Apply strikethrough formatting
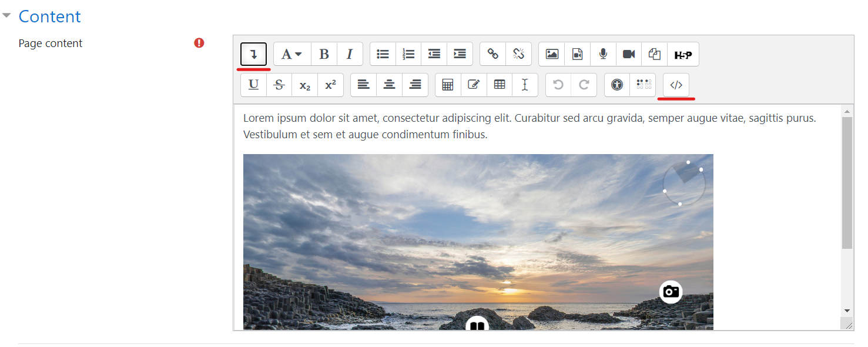The height and width of the screenshot is (347, 868). tap(279, 85)
